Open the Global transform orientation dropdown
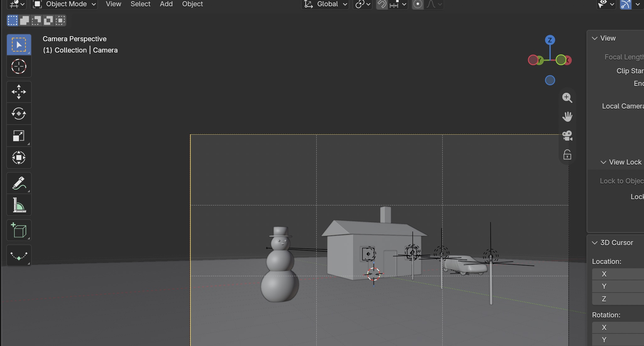644x346 pixels. [x=325, y=4]
